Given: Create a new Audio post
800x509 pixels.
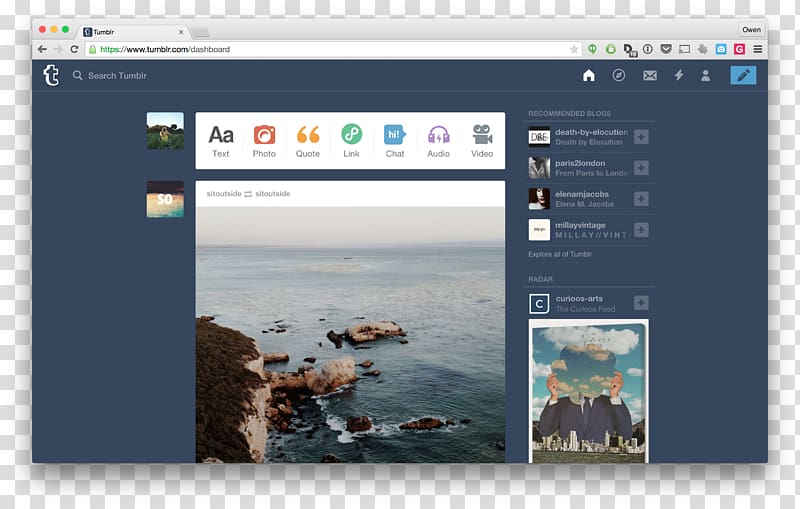Looking at the screenshot, I should 438,141.
